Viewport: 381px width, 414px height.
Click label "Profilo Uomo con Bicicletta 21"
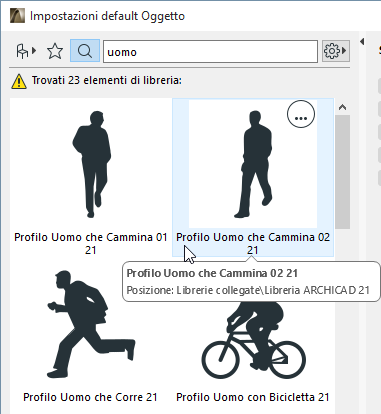point(253,397)
